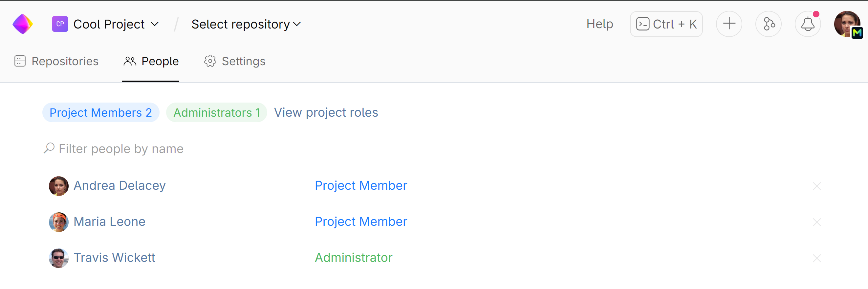Remove Maria Leone from the project
868x289 pixels.
point(816,222)
